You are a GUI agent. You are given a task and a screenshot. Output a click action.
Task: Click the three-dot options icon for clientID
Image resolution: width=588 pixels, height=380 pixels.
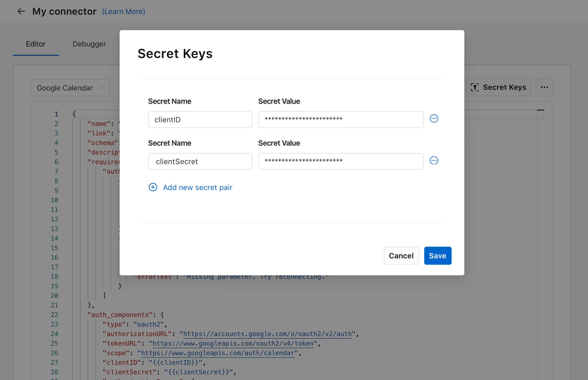[x=434, y=118]
